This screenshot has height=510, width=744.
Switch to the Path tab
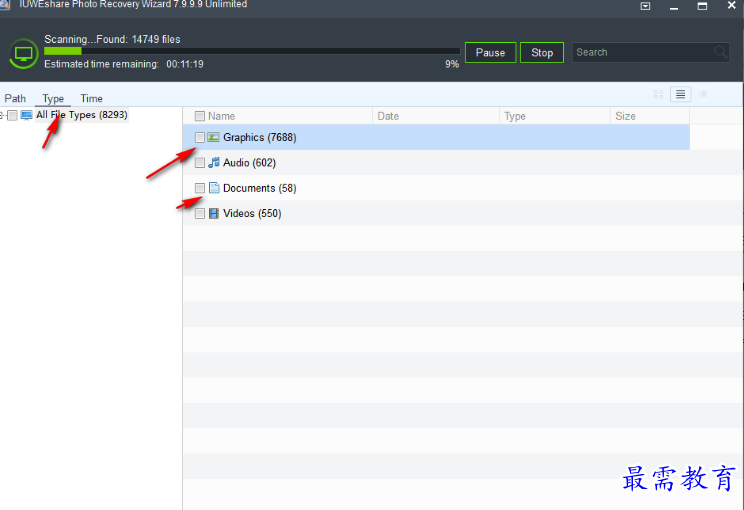pos(15,98)
